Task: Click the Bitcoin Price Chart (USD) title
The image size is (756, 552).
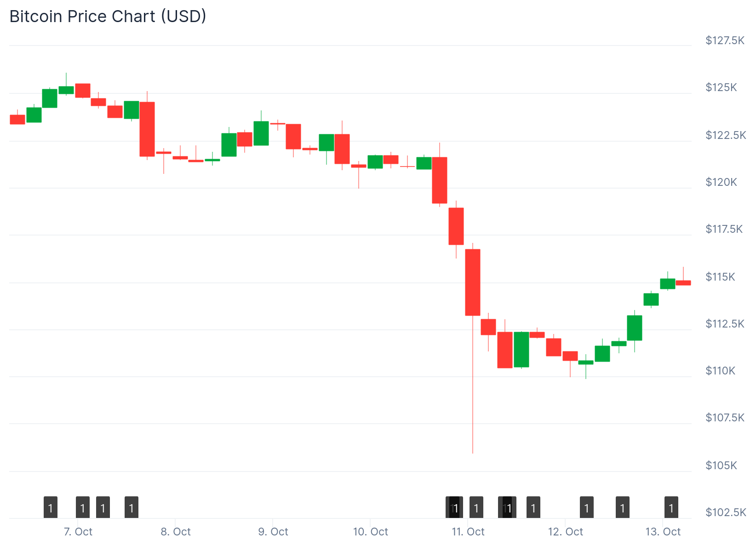Action: pyautogui.click(x=108, y=16)
